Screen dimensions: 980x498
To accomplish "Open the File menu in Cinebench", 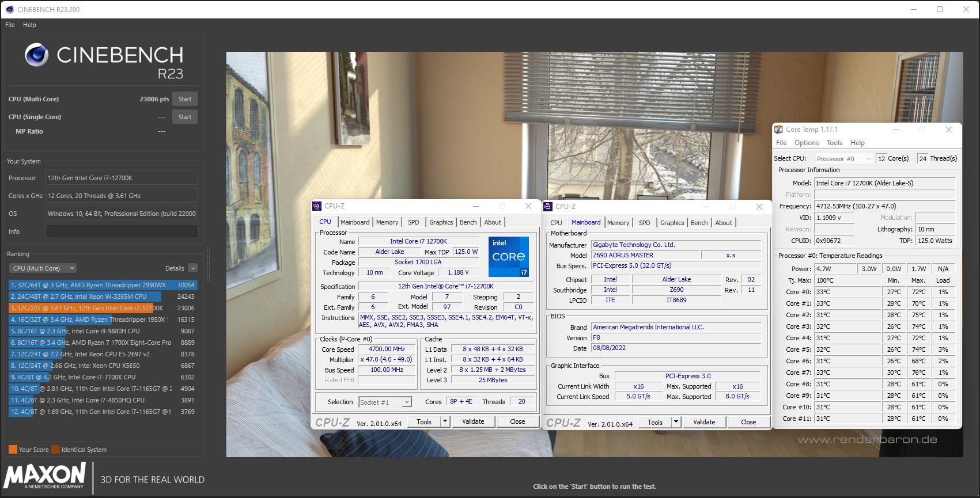I will (x=10, y=25).
